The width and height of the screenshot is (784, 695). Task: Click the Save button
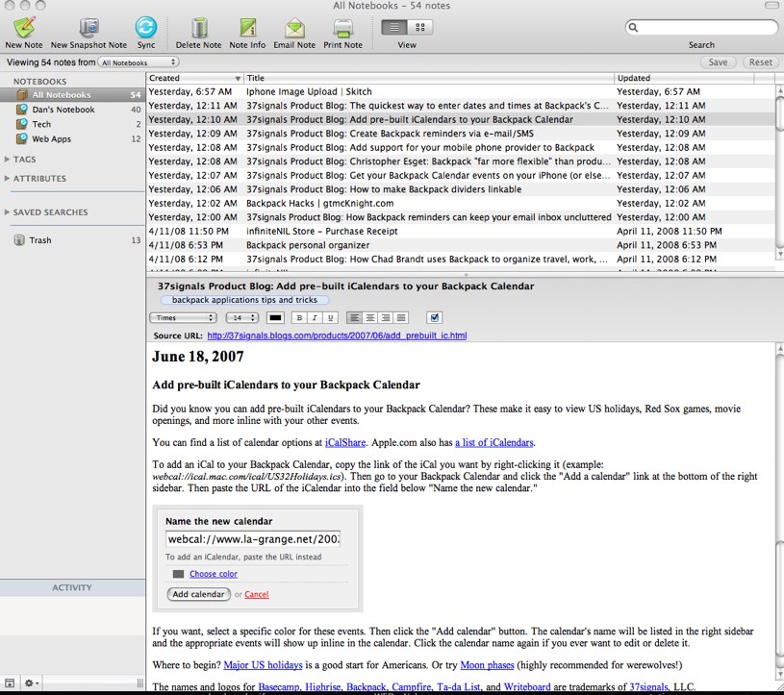click(x=718, y=62)
